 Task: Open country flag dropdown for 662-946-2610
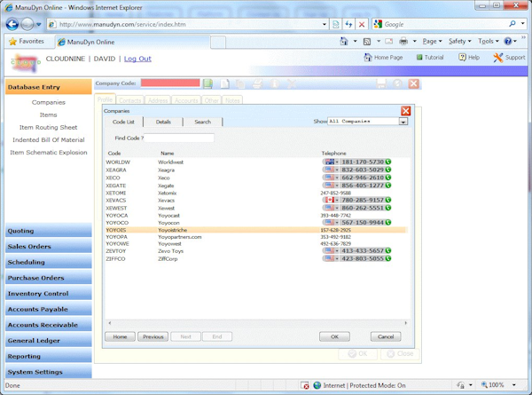point(332,178)
